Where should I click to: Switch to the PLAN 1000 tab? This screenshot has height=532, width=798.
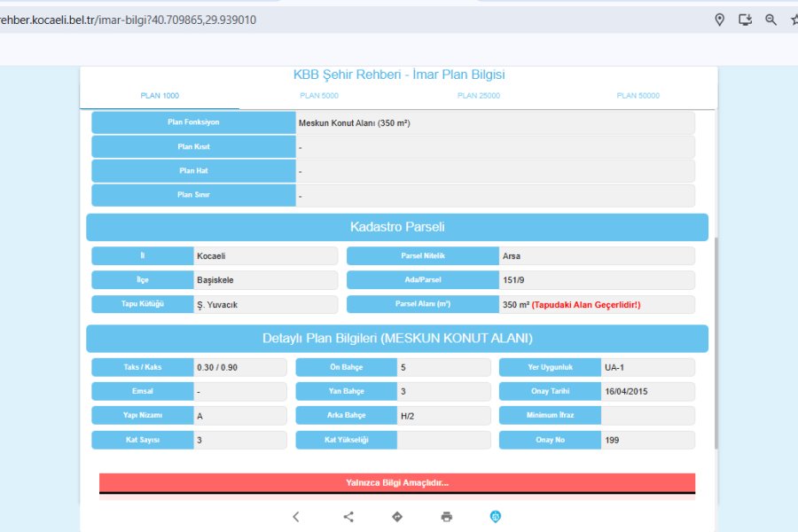coord(160,96)
